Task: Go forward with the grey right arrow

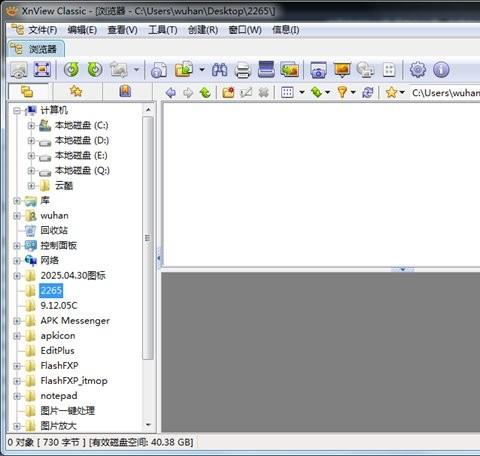Action: pos(188,92)
